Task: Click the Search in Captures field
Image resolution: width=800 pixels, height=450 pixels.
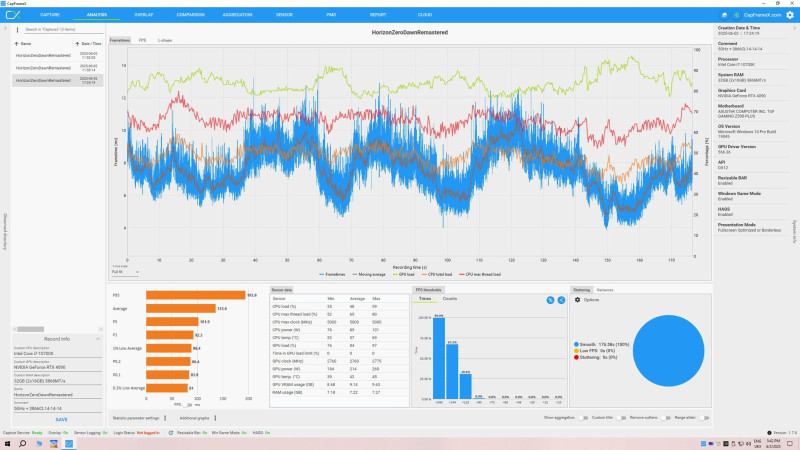Action: click(63, 30)
